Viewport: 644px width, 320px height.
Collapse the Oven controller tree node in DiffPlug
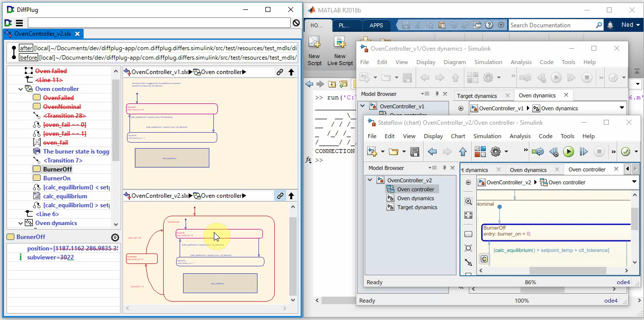click(x=20, y=89)
